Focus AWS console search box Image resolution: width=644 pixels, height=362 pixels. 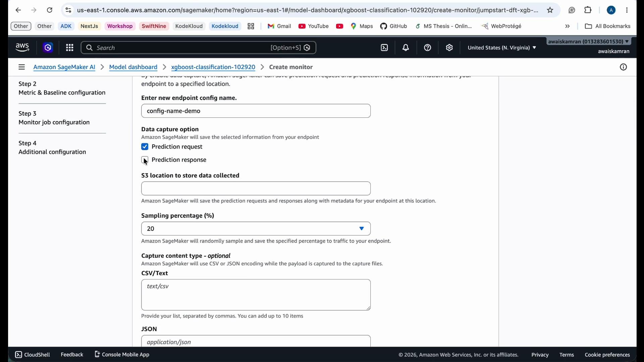click(x=199, y=48)
